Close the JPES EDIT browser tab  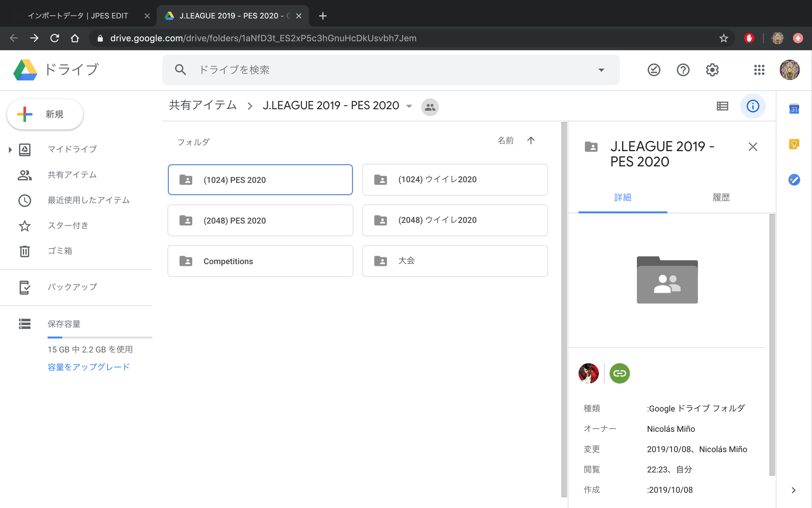click(147, 16)
